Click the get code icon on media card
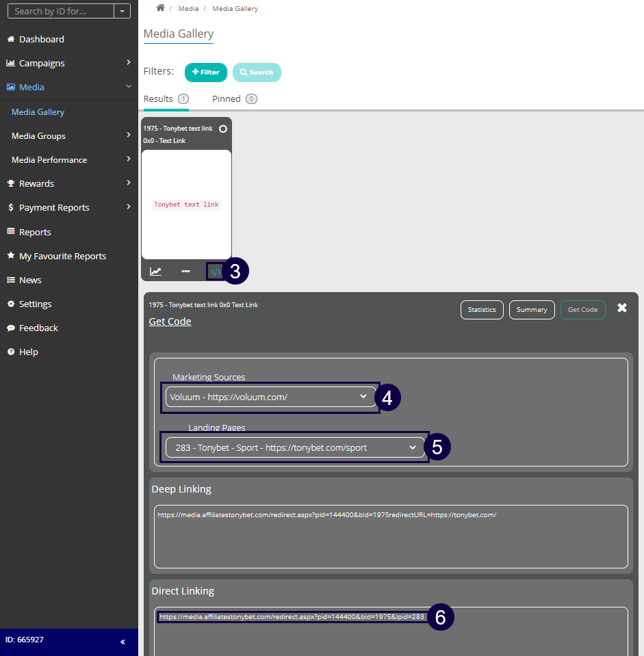Screen dimensions: 644x656 coord(216,272)
